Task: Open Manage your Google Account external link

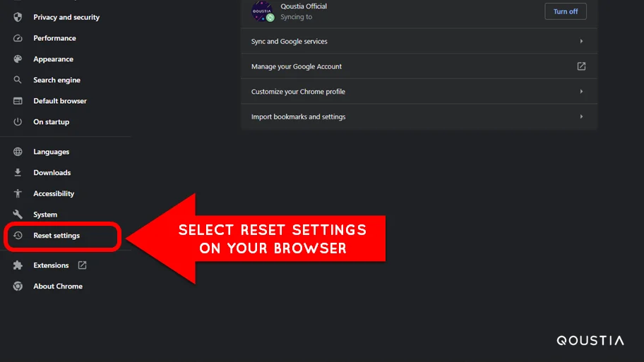Action: [581, 66]
